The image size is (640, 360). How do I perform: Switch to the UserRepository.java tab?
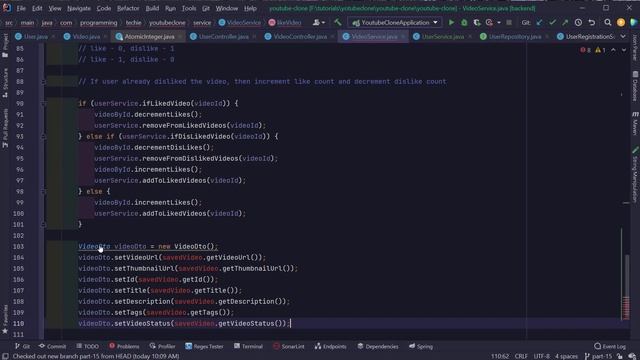[x=515, y=37]
